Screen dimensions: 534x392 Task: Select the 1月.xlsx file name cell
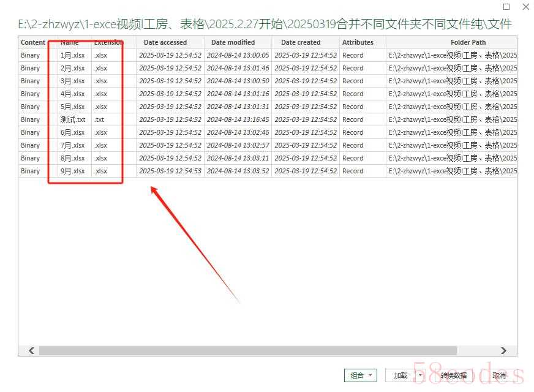73,55
